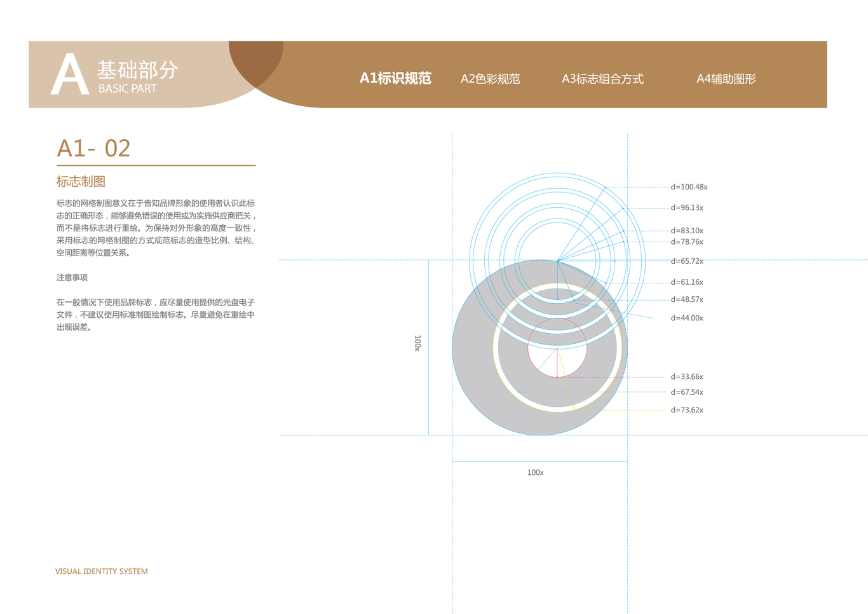Click the d=61.16x dimension label
The height and width of the screenshot is (614, 868).
click(x=687, y=282)
